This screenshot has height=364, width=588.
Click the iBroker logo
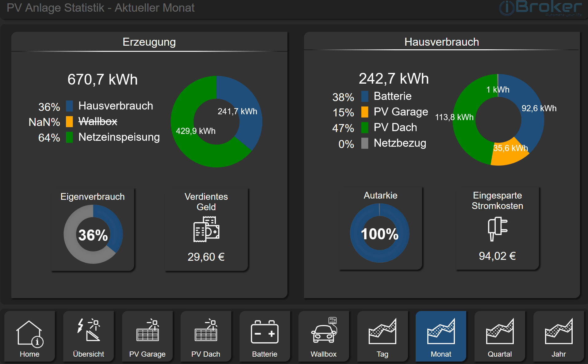coord(541,8)
